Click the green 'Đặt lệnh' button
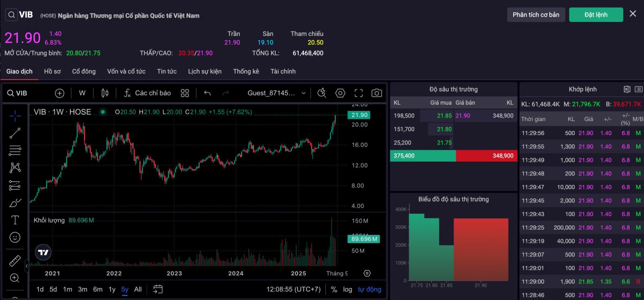The height and width of the screenshot is (300, 644). pos(596,15)
